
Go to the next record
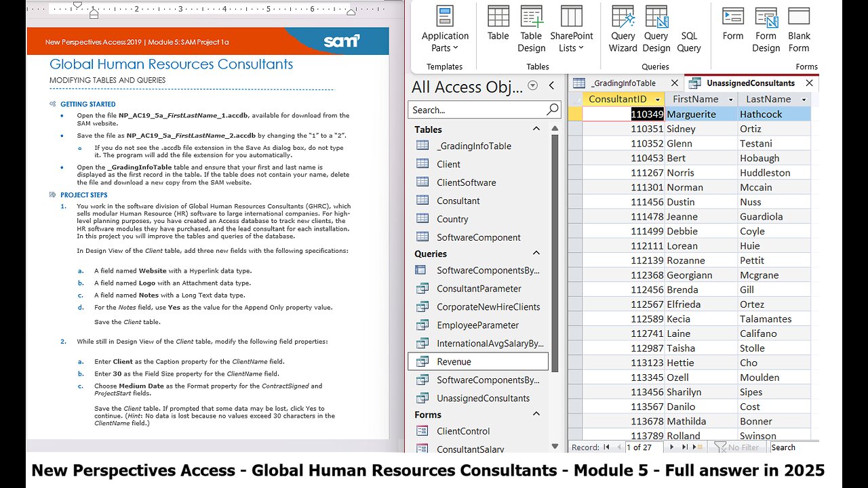point(672,447)
